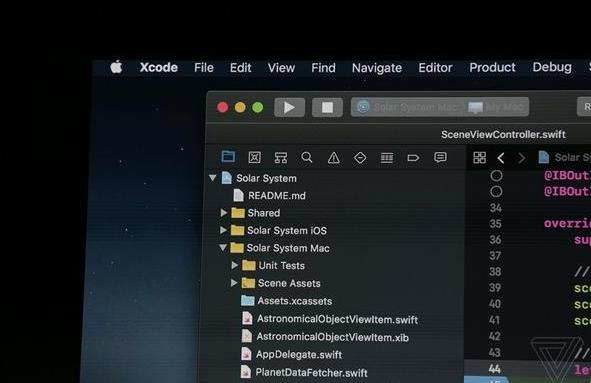The image size is (591, 383).
Task: Go forward in editor history
Action: click(x=522, y=158)
